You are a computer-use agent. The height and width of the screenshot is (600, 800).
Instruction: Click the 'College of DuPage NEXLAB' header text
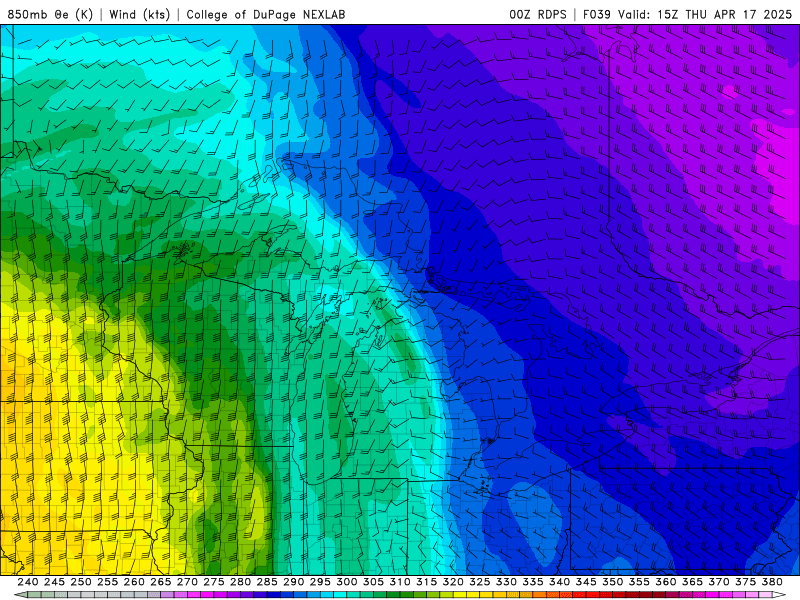[x=266, y=14]
